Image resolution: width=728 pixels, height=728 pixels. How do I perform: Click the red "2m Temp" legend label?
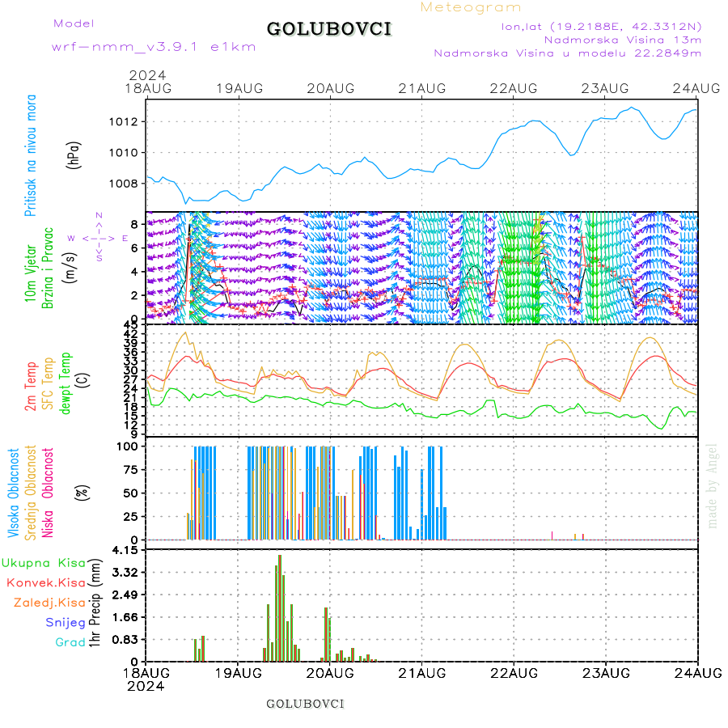coord(31,387)
